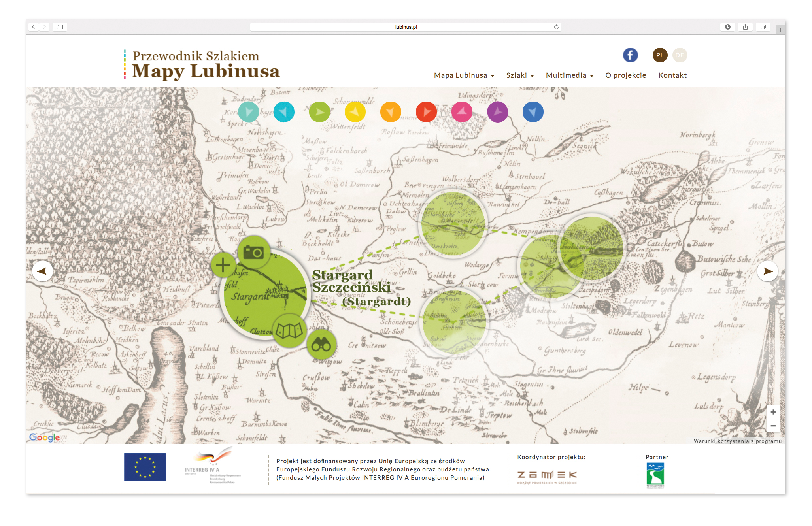This screenshot has width=812, height=526.
Task: Go to previous map location arrow
Action: [42, 271]
